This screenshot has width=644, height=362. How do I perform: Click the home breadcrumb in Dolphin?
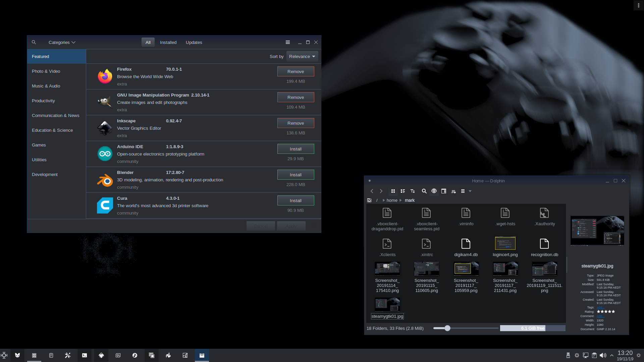coord(392,200)
